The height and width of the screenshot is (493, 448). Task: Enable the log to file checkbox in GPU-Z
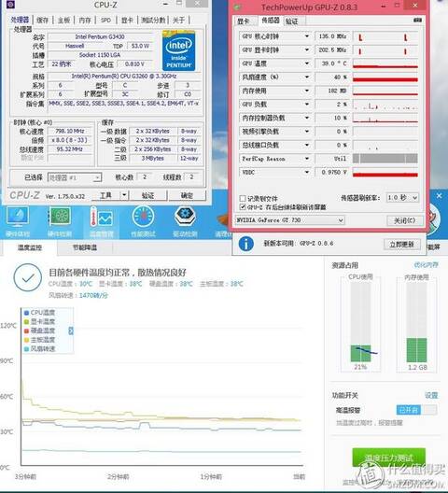243,198
